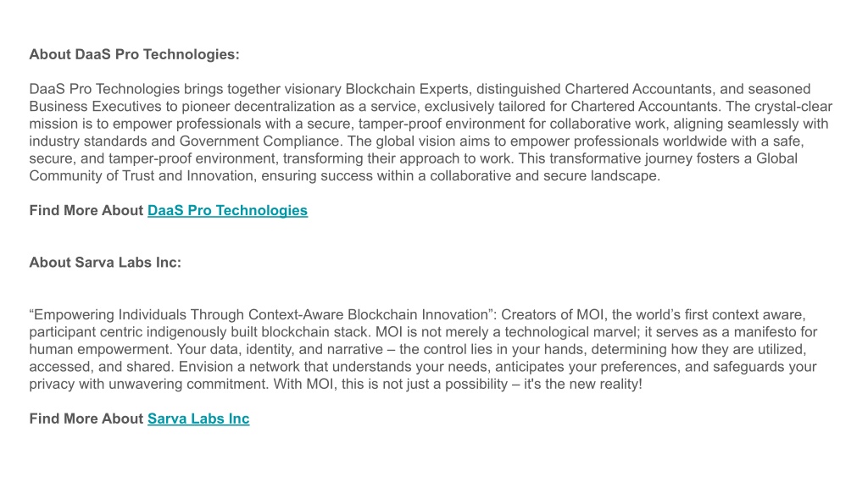Viewport: 868px width, 488px height.
Task: Open the Sarva Labs Inc link
Action: click(x=198, y=419)
